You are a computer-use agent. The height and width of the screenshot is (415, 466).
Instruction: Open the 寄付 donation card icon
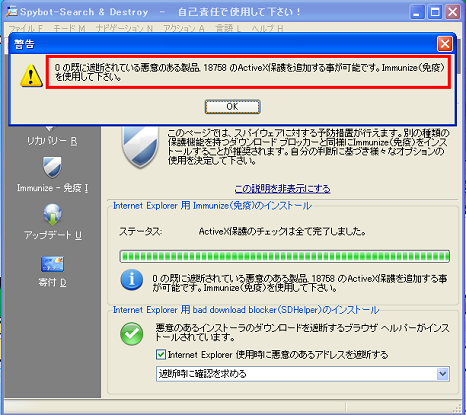click(52, 264)
